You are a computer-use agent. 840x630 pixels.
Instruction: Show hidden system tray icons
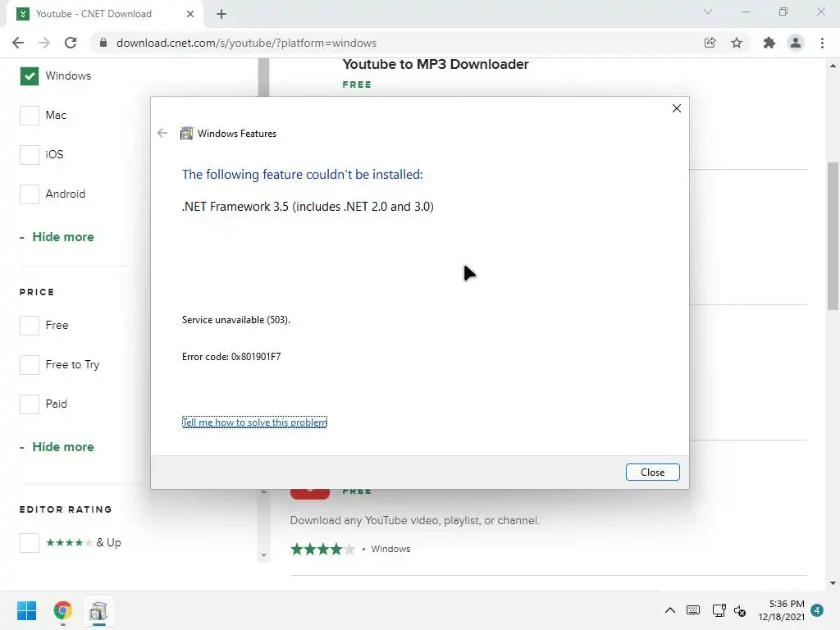coord(670,610)
